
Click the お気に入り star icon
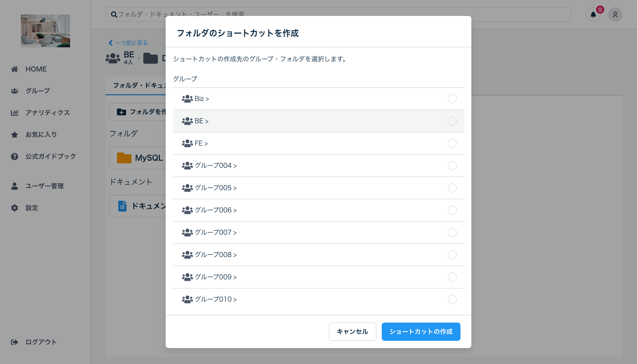click(x=15, y=134)
